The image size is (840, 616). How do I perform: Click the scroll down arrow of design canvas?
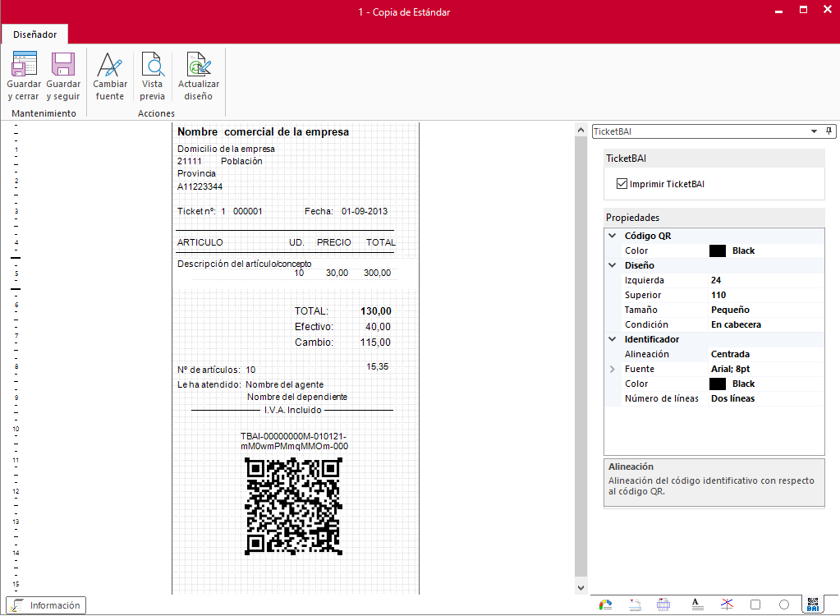coord(581,587)
